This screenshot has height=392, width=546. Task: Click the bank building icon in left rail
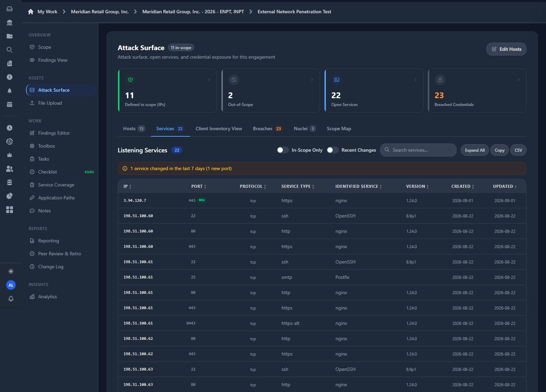tap(10, 22)
